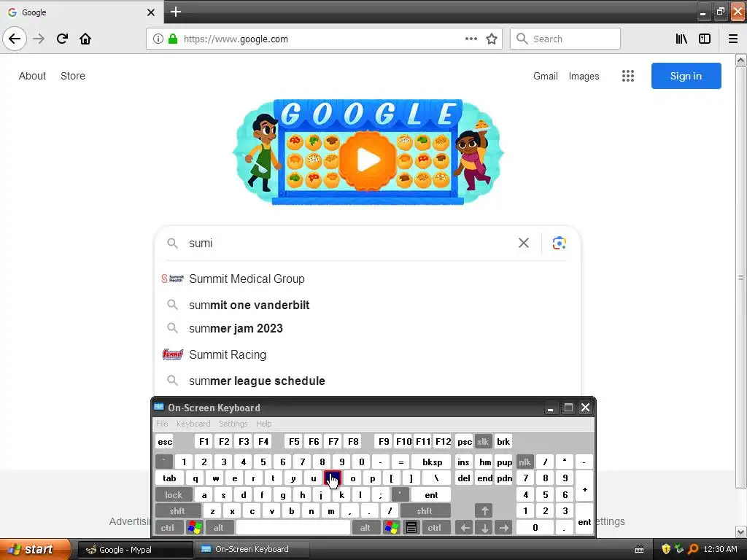Select suggestion summer jam 2023
747x560 pixels.
tap(368, 328)
